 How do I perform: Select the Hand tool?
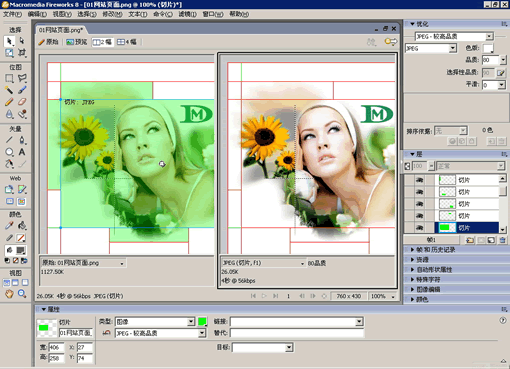tap(9, 294)
